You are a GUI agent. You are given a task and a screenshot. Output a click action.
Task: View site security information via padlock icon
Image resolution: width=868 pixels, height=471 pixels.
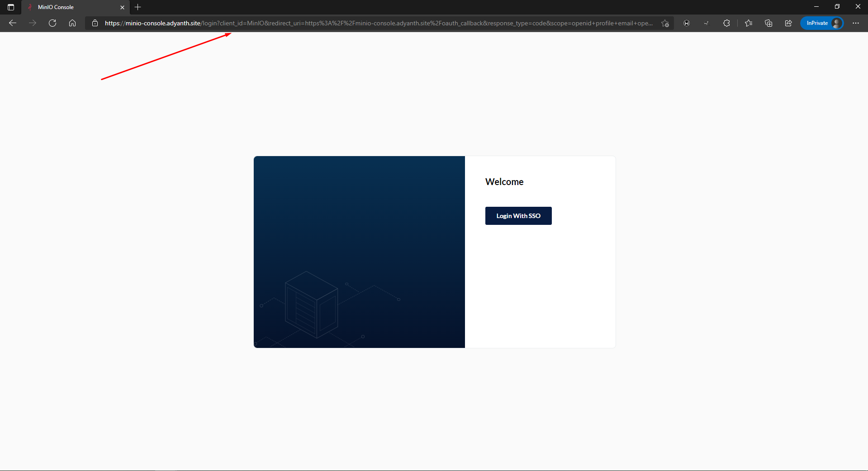tap(95, 23)
